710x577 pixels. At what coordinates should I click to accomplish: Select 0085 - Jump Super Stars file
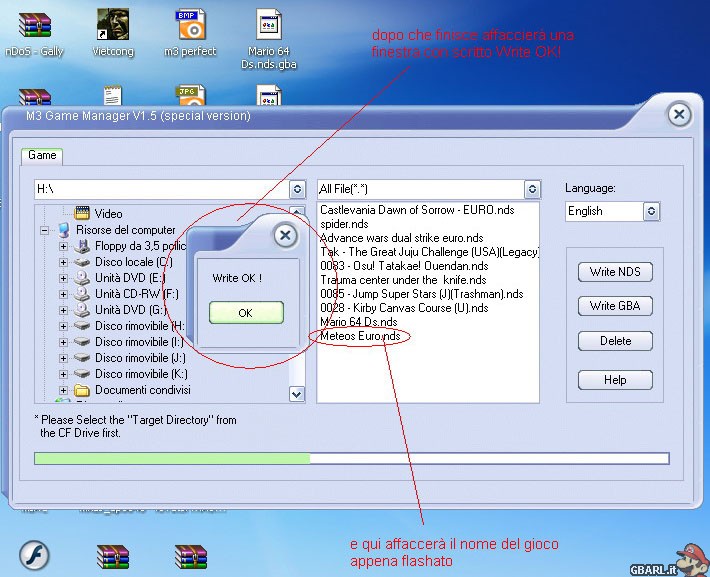tap(422, 294)
